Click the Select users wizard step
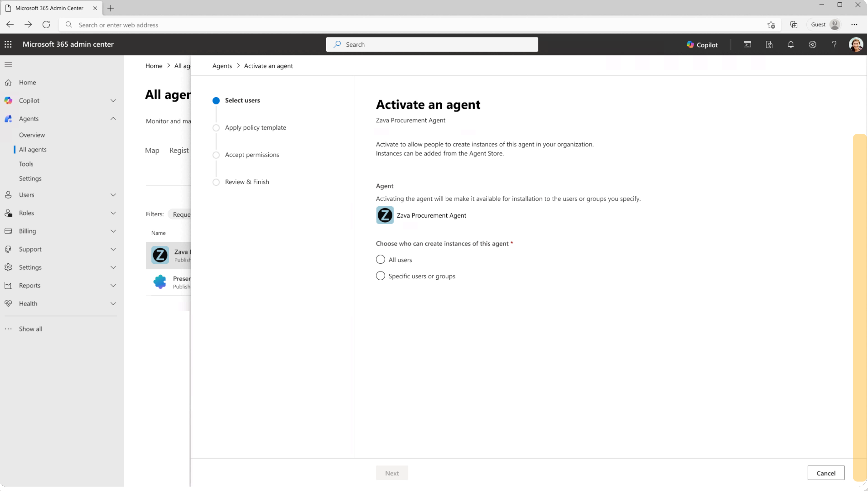The image size is (868, 491). pyautogui.click(x=242, y=100)
